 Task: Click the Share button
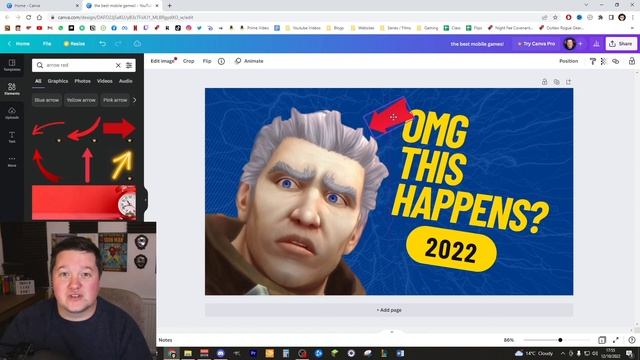[x=621, y=44]
